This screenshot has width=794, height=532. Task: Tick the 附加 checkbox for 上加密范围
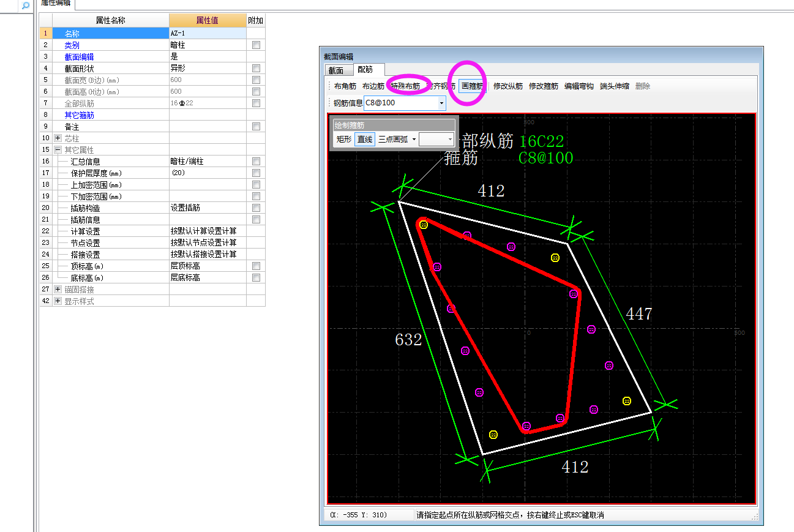(256, 184)
